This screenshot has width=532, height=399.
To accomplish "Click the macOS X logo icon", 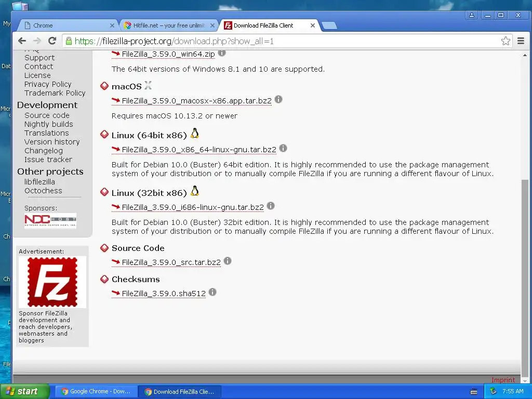I will (148, 85).
